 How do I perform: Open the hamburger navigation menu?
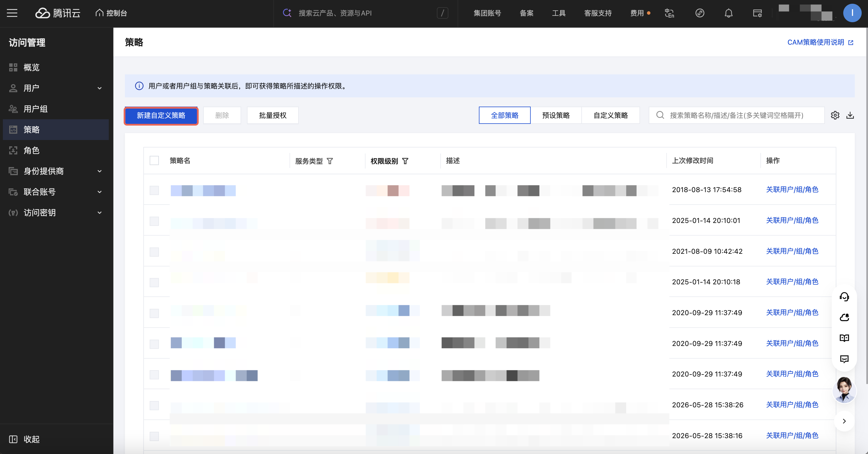pos(12,13)
